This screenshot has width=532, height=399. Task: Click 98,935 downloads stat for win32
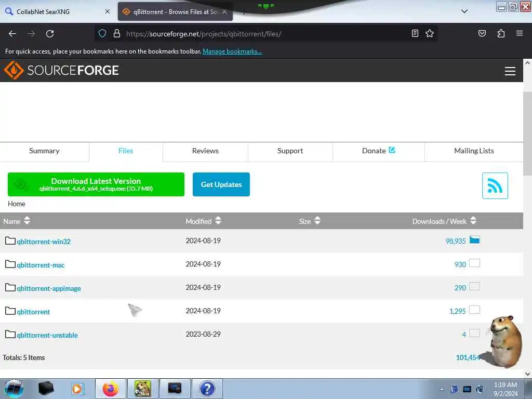(456, 241)
